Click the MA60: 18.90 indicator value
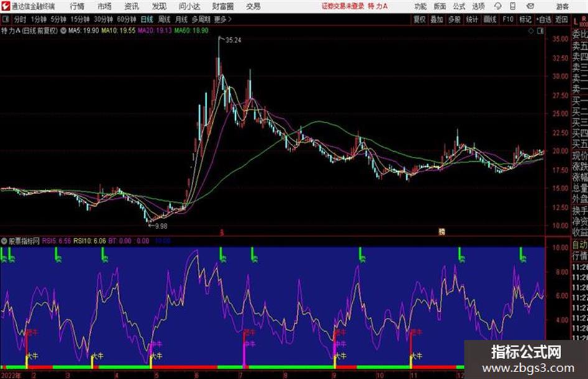 (191, 30)
